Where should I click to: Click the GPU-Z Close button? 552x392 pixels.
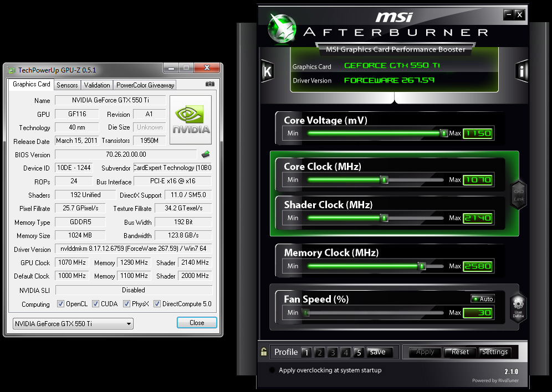coord(197,323)
